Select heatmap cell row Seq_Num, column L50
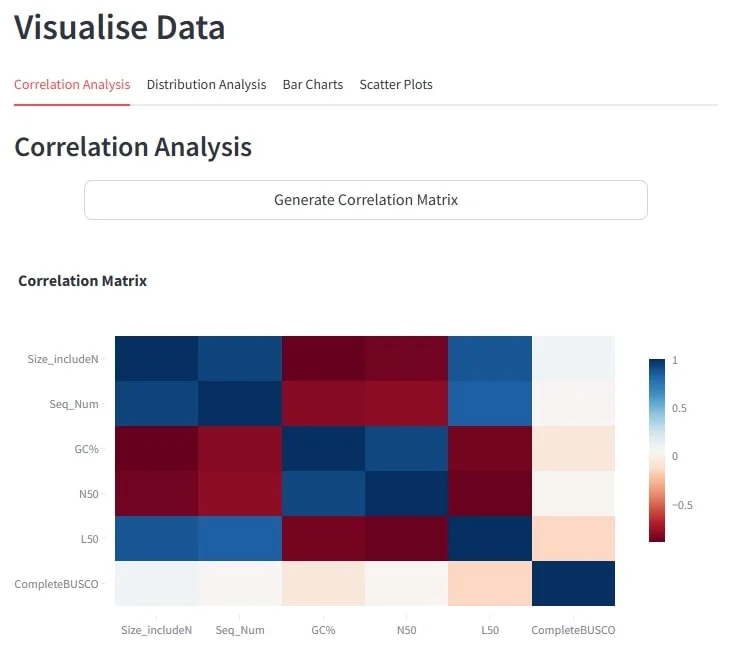 490,403
